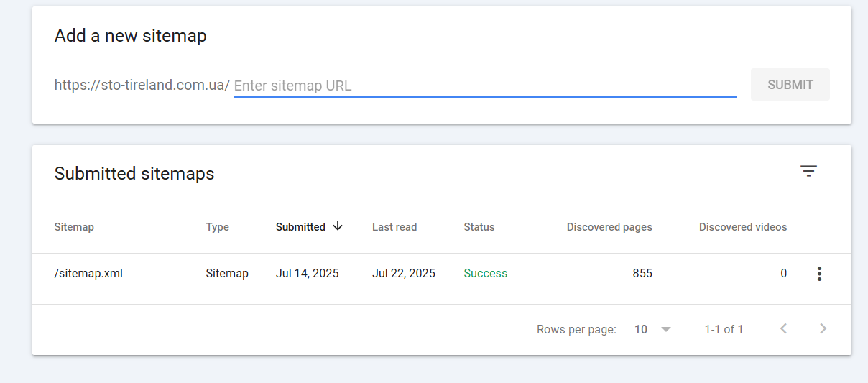Sort by Submitted column header
The width and height of the screenshot is (868, 383).
click(x=300, y=227)
